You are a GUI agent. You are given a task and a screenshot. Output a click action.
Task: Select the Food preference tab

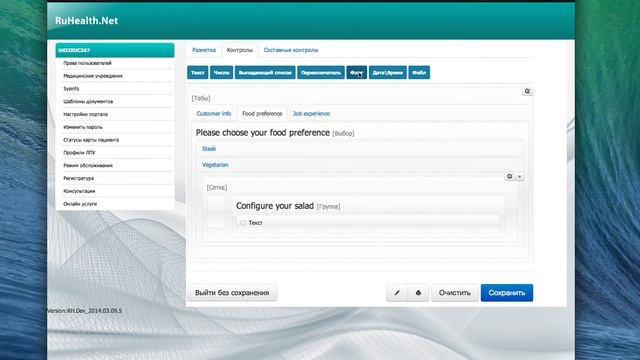[x=262, y=113]
